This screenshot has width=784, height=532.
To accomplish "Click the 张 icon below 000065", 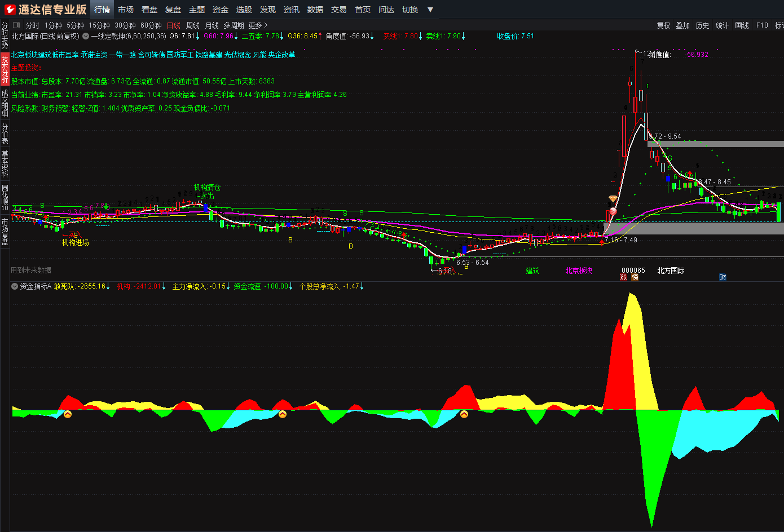I will [x=624, y=277].
